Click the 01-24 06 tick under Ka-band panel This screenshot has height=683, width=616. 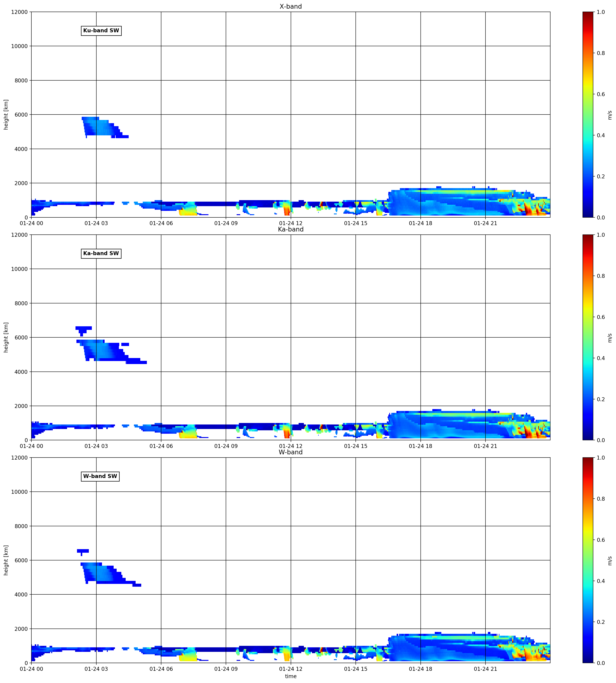[x=161, y=446]
